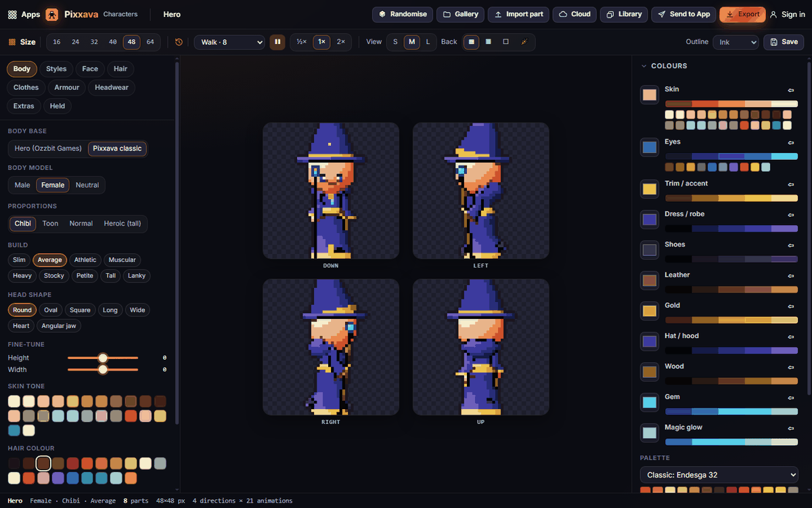Image resolution: width=812 pixels, height=508 pixels.
Task: Open the Apps grid icon
Action: tap(12, 14)
